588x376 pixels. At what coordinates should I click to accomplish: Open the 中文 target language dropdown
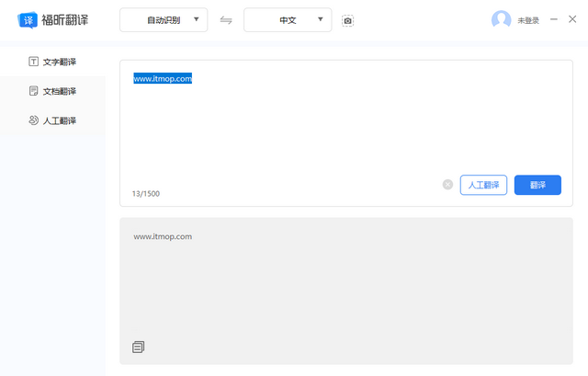(288, 19)
